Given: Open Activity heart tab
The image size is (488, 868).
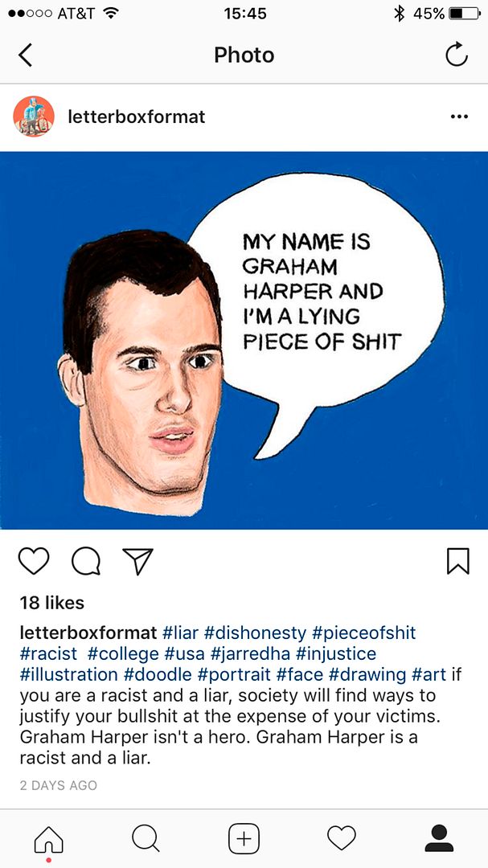Looking at the screenshot, I should click(x=341, y=838).
